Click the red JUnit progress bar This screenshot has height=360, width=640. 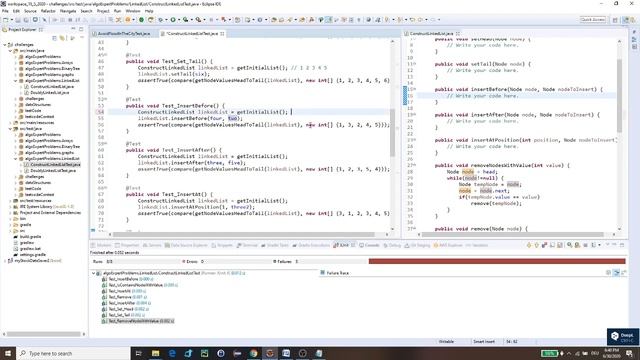point(497,261)
